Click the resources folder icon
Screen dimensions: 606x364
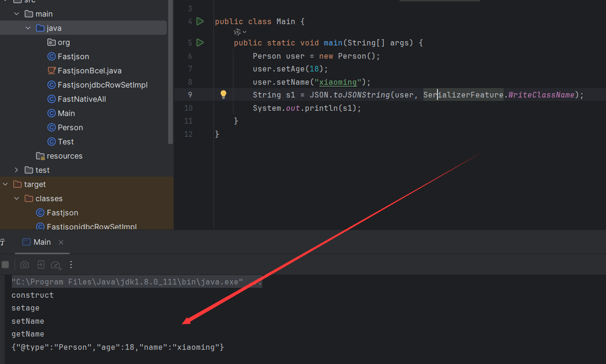pyautogui.click(x=41, y=156)
